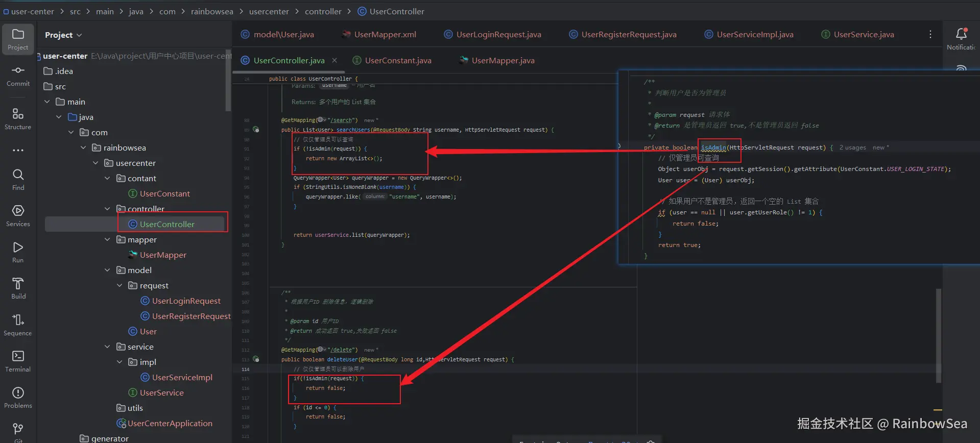Image resolution: width=980 pixels, height=443 pixels.
Task: Click the Run sidebar icon
Action: (18, 252)
